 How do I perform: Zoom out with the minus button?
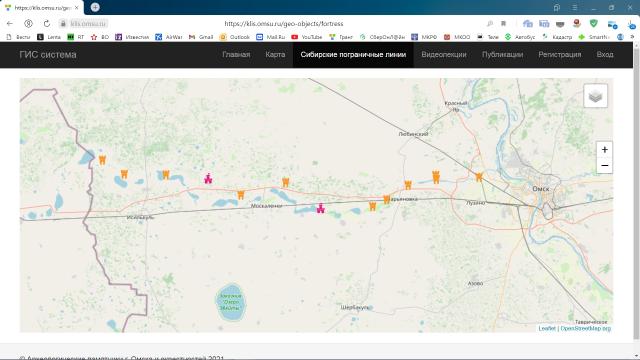[604, 166]
